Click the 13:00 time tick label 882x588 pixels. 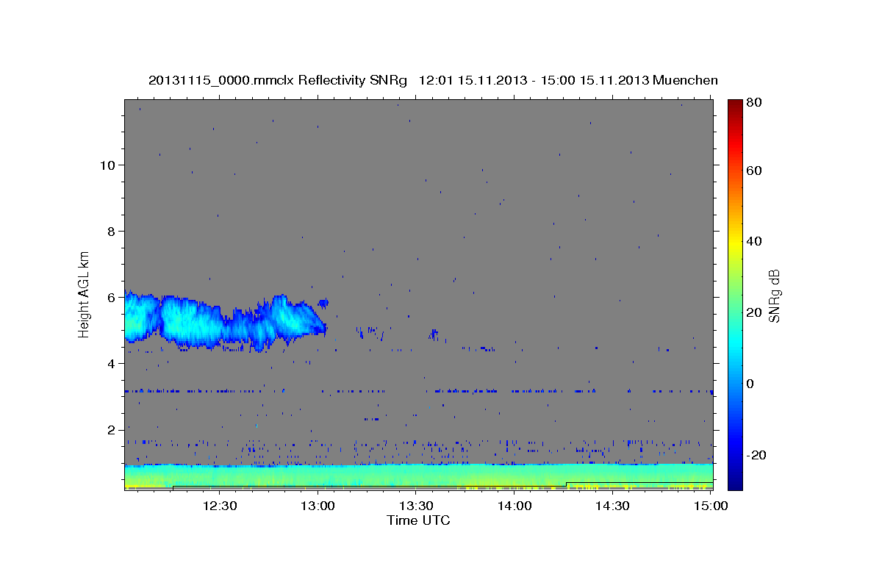[318, 506]
